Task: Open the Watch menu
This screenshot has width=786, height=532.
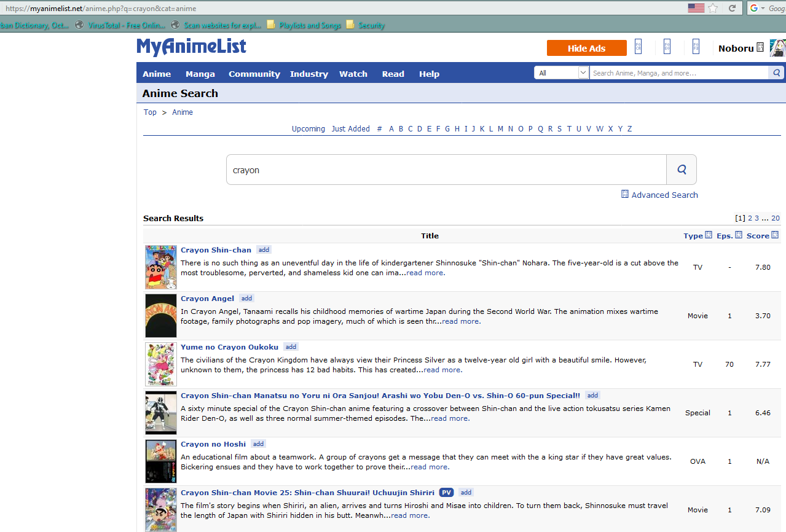Action: click(x=353, y=74)
